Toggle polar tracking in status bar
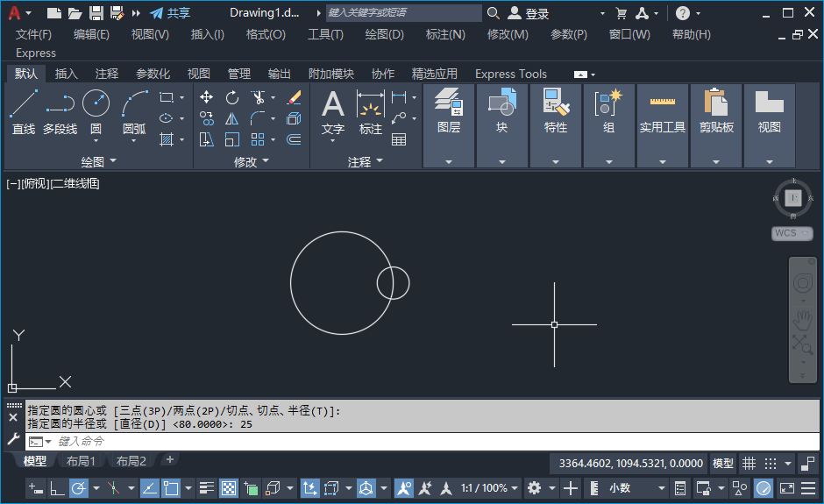The image size is (824, 504). point(78,488)
